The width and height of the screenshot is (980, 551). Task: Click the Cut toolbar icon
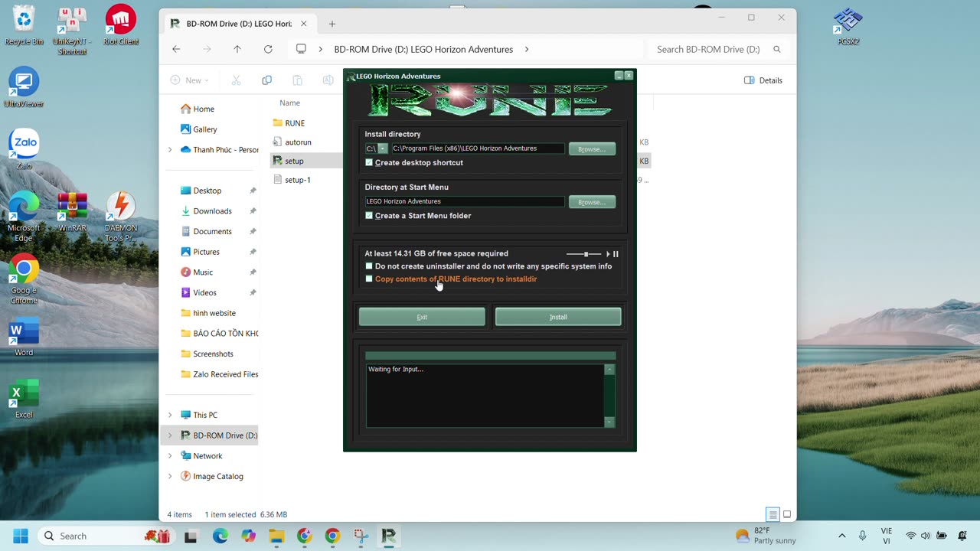(x=236, y=80)
